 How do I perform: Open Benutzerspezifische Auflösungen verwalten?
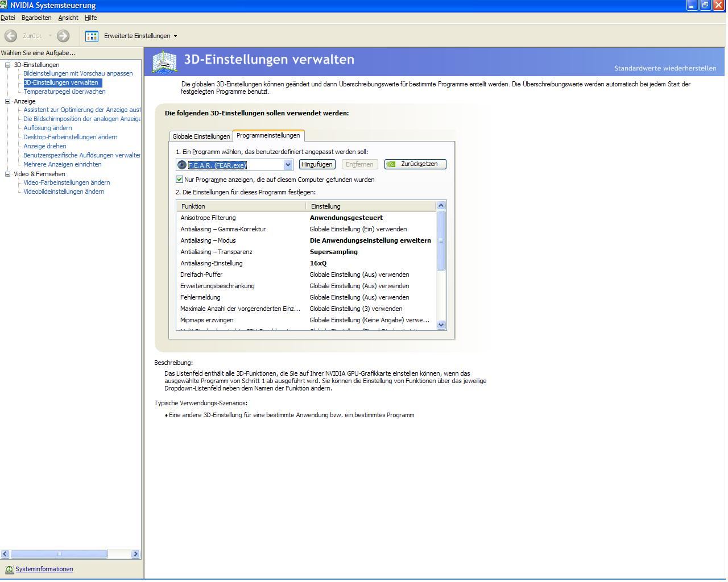[x=82, y=155]
